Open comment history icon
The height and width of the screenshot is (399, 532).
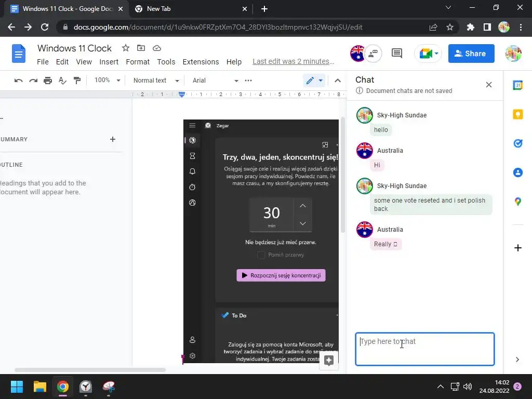click(396, 54)
